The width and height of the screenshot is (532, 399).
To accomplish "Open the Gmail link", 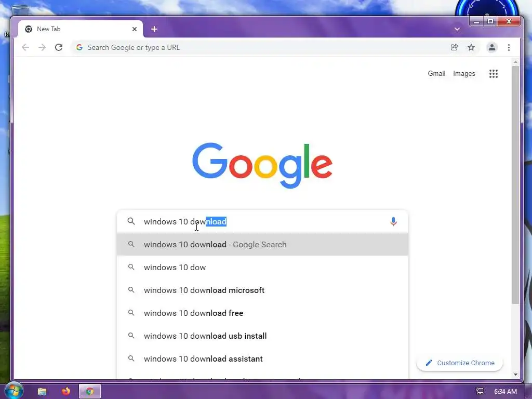I will [436, 74].
